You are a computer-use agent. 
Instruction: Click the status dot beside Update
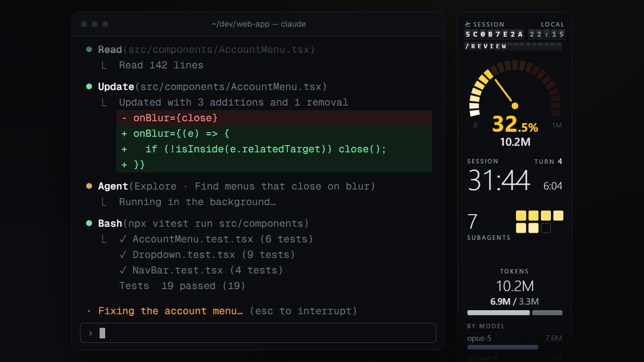pyautogui.click(x=89, y=86)
